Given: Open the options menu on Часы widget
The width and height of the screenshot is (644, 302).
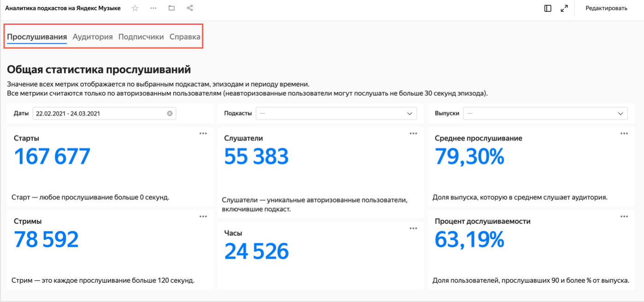Looking at the screenshot, I should (413, 228).
